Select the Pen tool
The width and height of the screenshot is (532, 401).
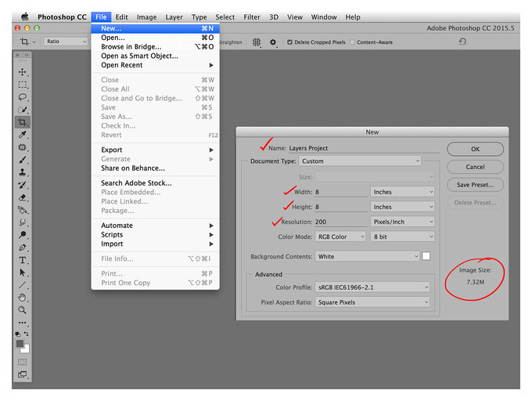coord(23,247)
